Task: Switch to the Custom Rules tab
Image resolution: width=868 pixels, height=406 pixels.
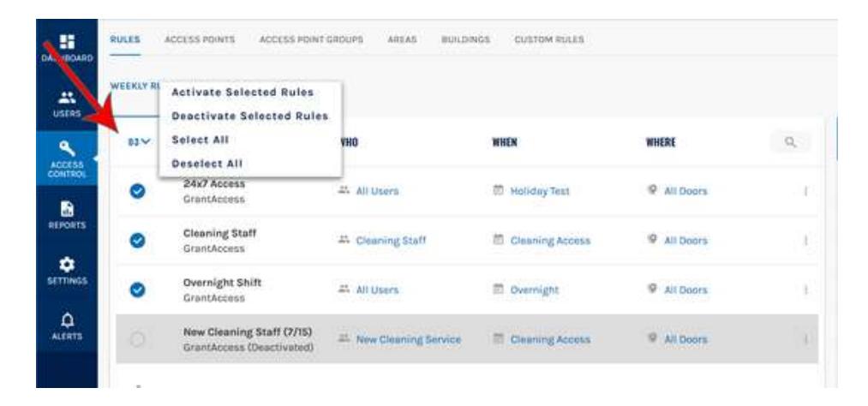Action: pos(548,39)
